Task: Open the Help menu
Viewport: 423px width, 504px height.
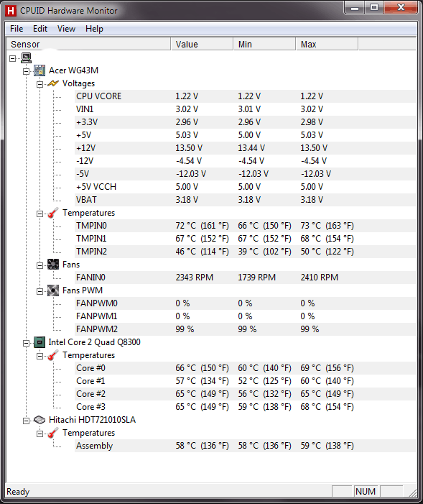Action: tap(94, 29)
